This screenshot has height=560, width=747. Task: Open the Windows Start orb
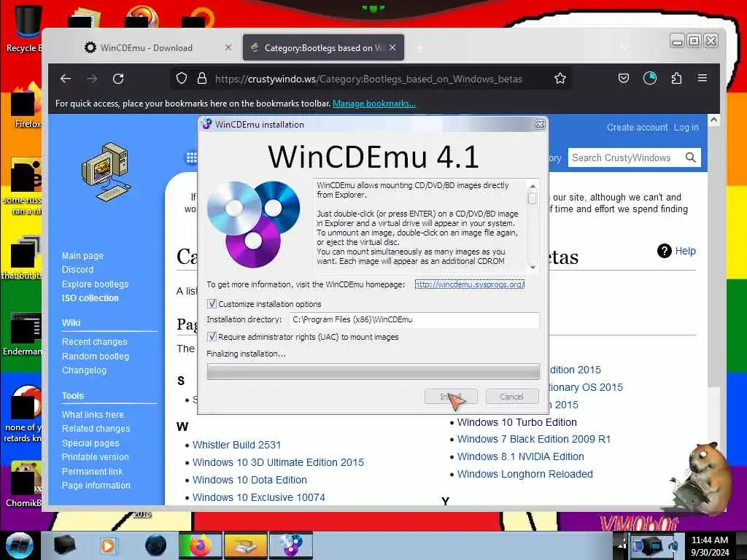19,545
